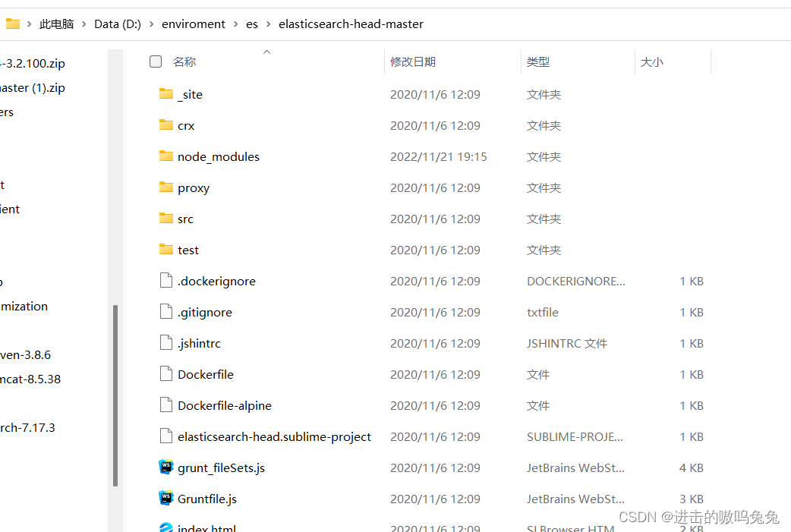The image size is (791, 532).
Task: Click the test folder icon
Action: coord(166,249)
